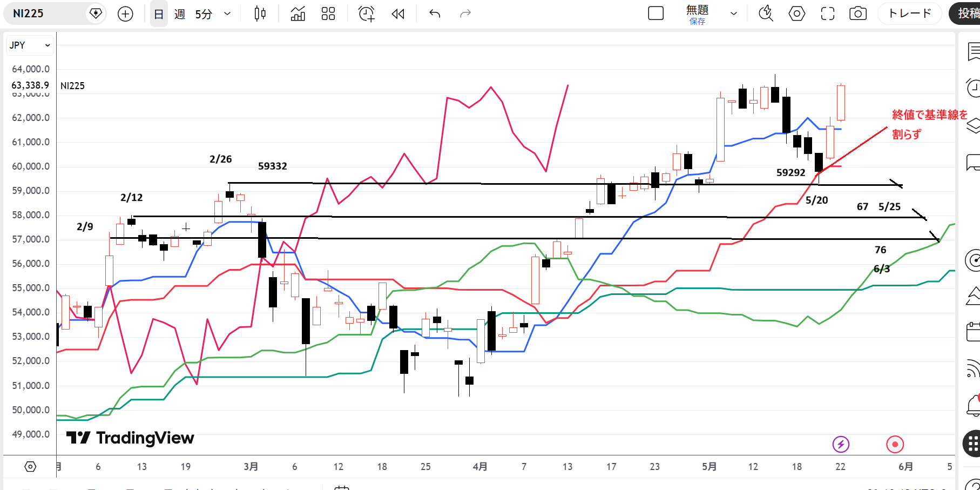Select the 週 weekly interval tab
This screenshot has height=490, width=980.
click(x=180, y=14)
